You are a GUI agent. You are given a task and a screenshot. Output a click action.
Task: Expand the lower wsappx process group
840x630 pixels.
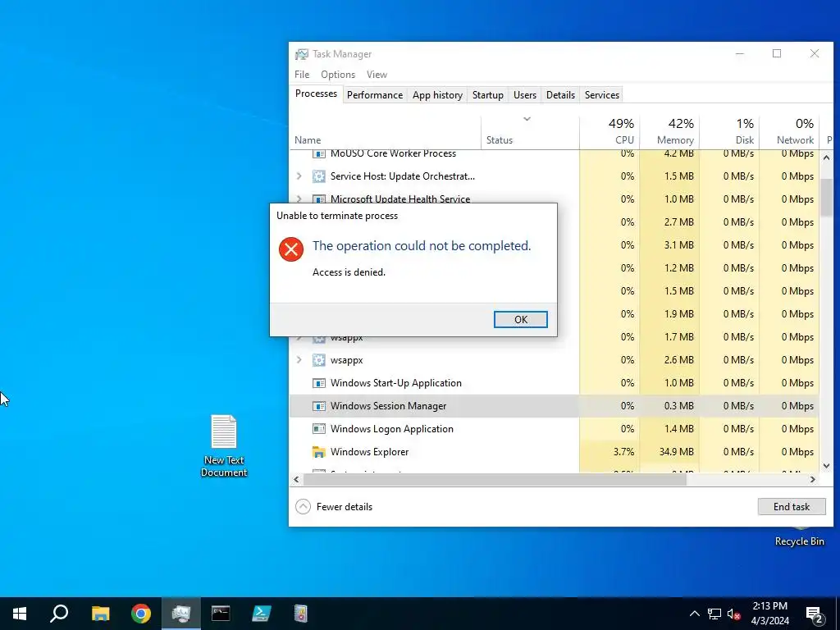[299, 360]
